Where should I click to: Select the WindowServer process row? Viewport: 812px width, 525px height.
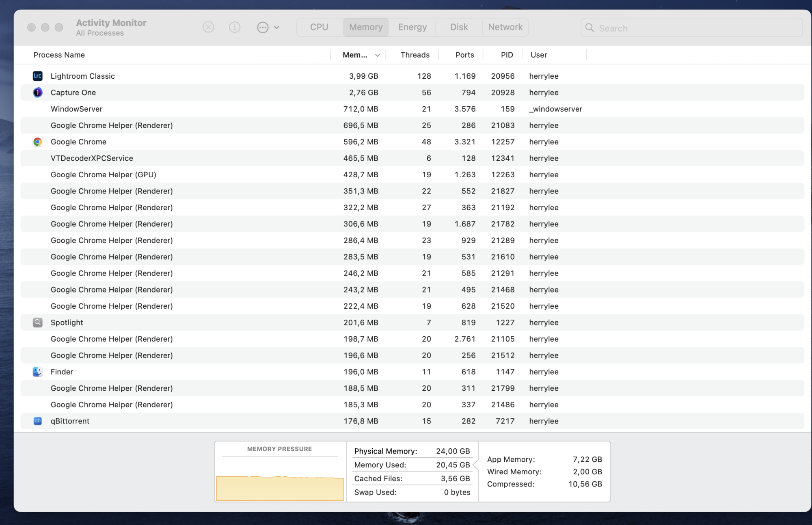(x=412, y=109)
